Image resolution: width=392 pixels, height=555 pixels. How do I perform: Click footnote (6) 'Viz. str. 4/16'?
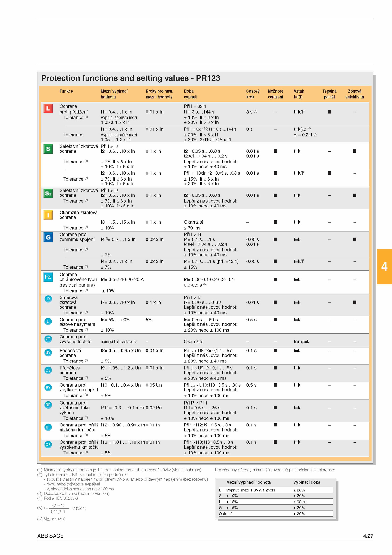pos(51,519)
